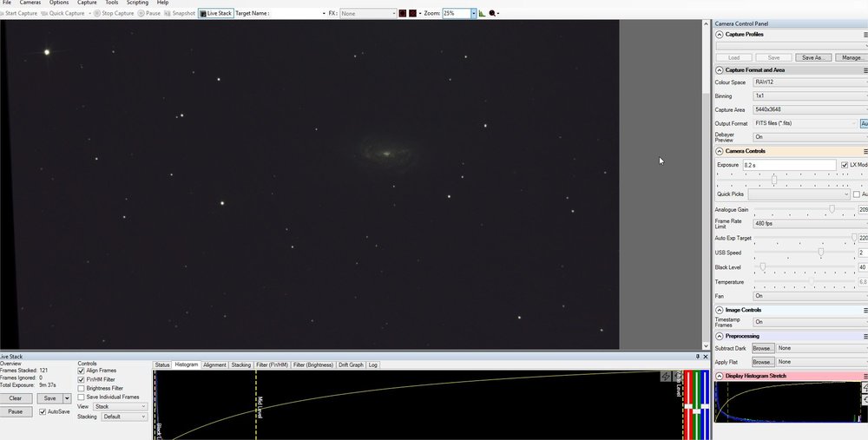
Task: Switch to the Status tab
Action: point(162,364)
